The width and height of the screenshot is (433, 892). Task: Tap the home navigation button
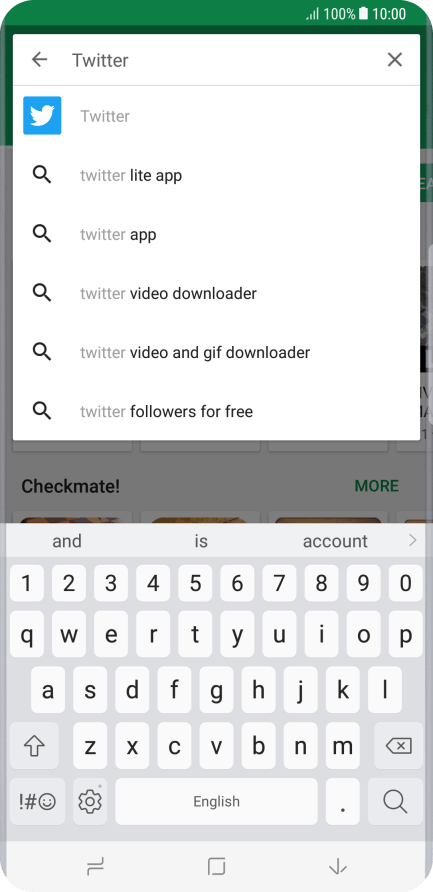pos(216,867)
